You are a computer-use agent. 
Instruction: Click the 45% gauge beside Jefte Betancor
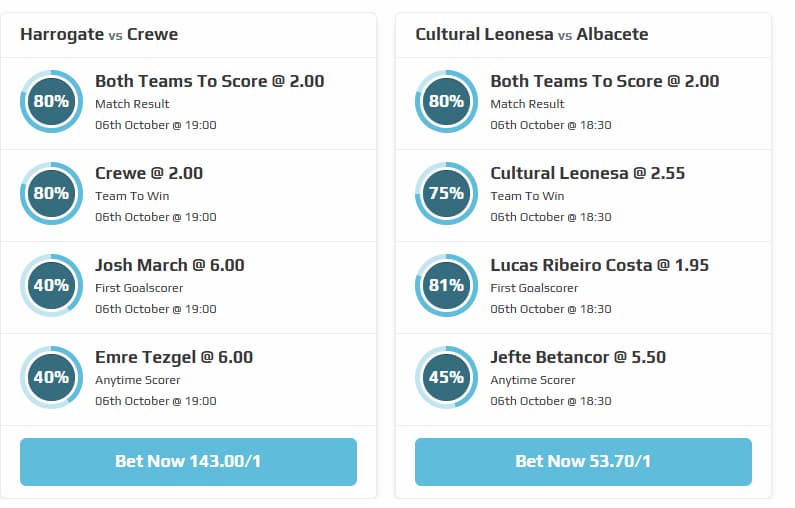point(446,377)
